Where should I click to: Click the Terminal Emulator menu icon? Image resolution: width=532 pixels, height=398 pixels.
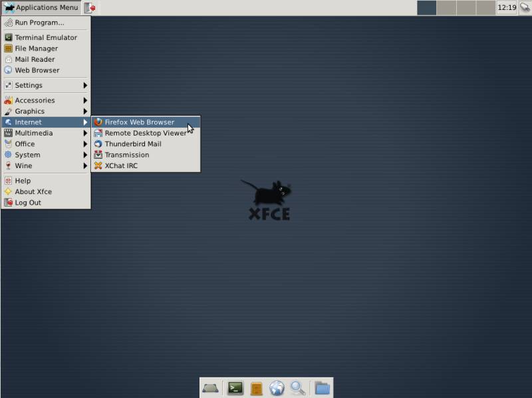point(9,37)
